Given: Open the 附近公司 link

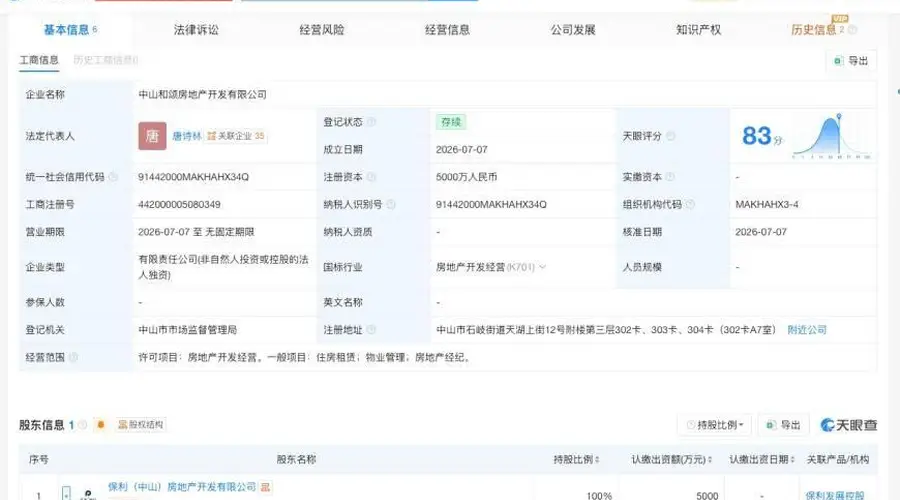Looking at the screenshot, I should click(x=807, y=330).
